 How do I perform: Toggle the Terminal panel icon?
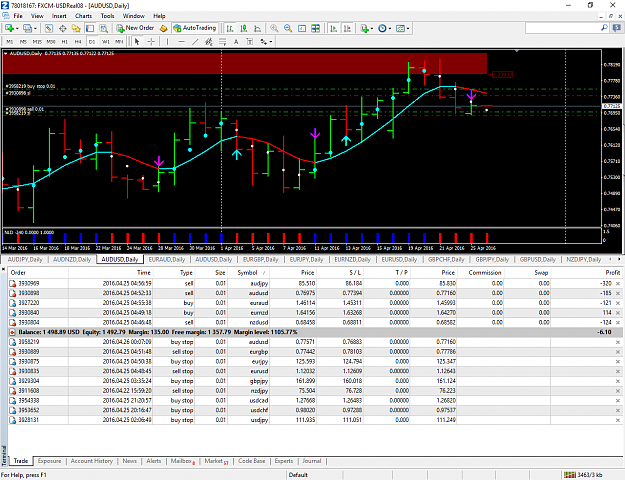coord(90,28)
